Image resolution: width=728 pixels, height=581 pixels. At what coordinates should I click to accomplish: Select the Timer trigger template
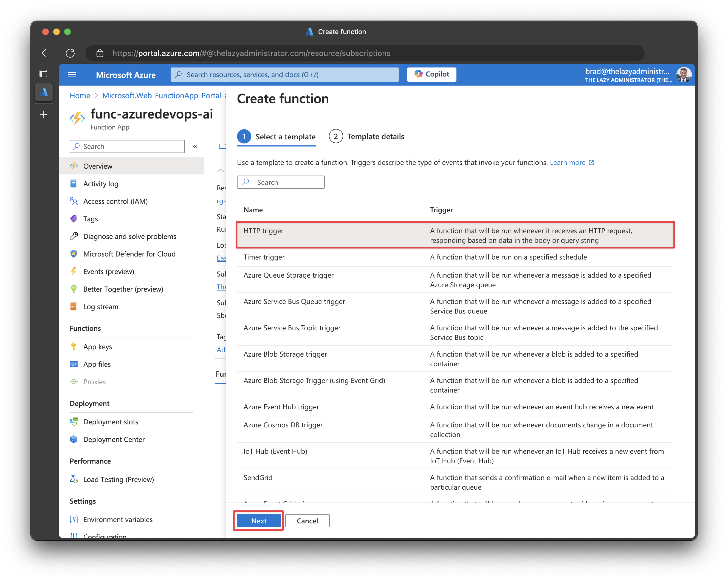tap(455, 257)
